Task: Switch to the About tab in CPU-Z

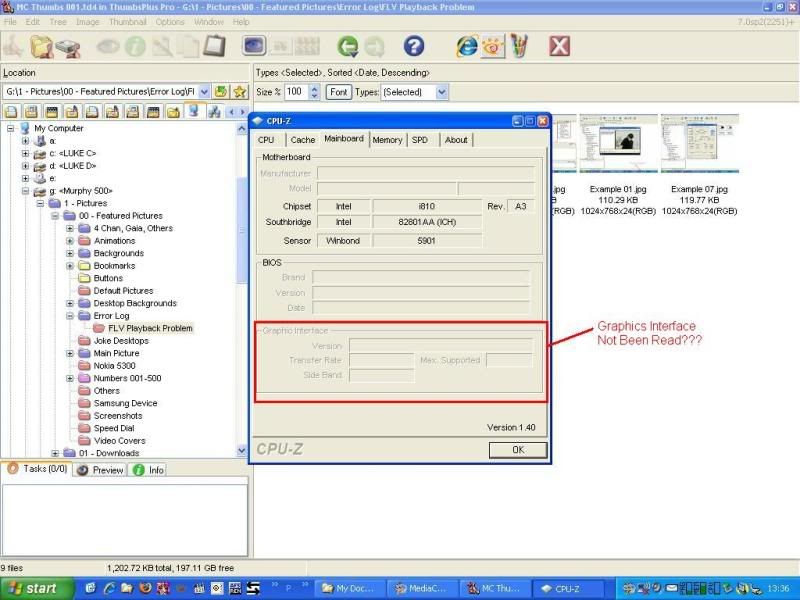Action: 456,140
